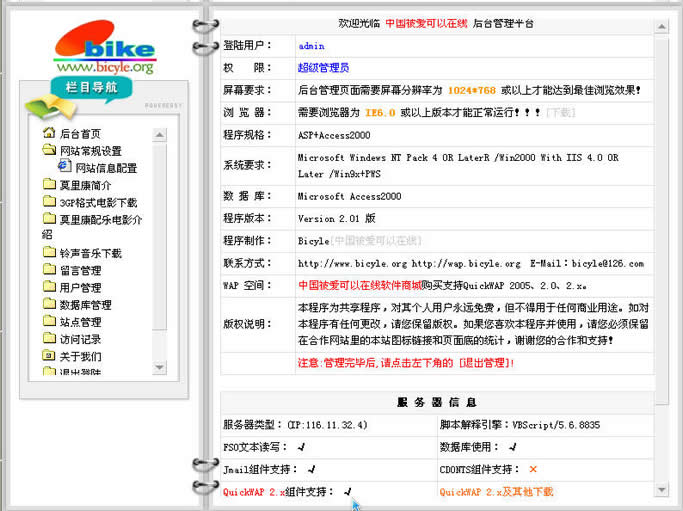Open the 访问记录 menu item

(81, 339)
